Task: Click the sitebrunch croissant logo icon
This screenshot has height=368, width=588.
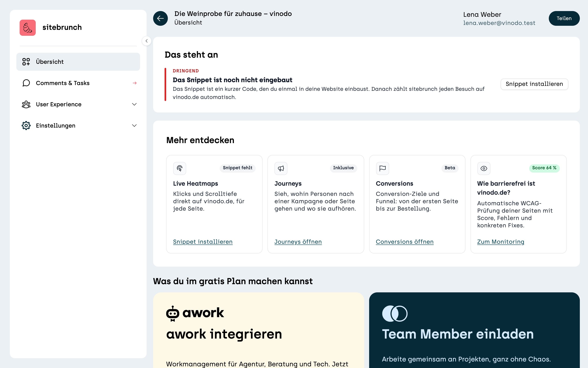Action: point(27,28)
